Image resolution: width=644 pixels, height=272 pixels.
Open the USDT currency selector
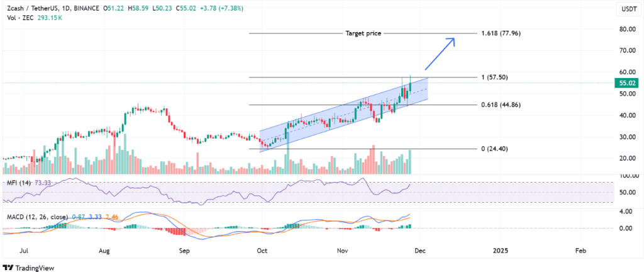[628, 8]
